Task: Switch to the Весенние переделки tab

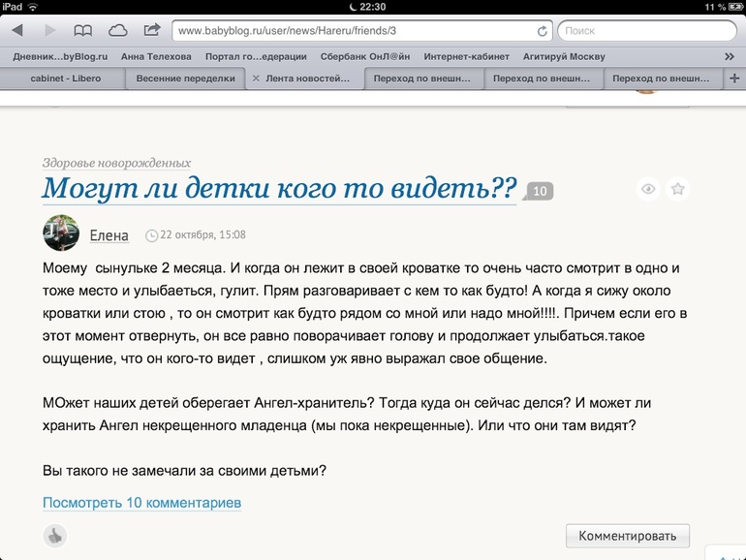Action: pos(185,78)
